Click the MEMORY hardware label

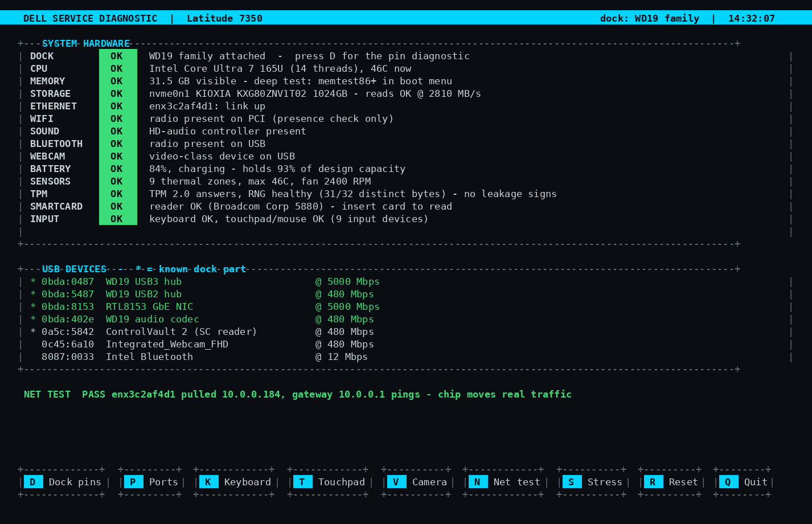[x=48, y=81]
